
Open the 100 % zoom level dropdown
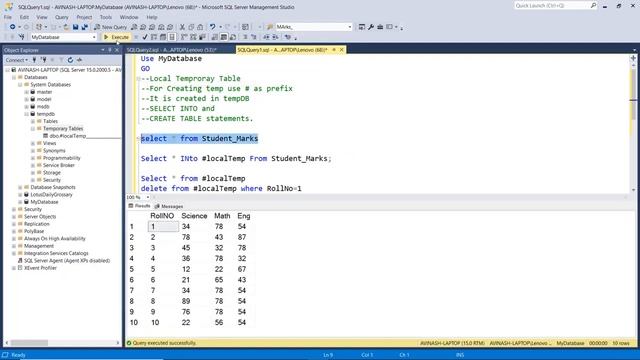(148, 197)
